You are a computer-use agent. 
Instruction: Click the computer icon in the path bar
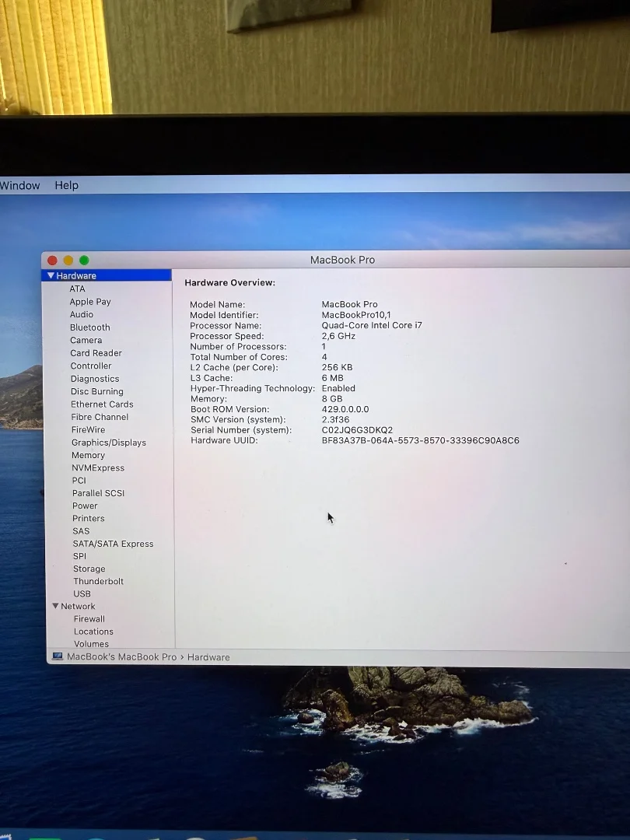point(58,656)
